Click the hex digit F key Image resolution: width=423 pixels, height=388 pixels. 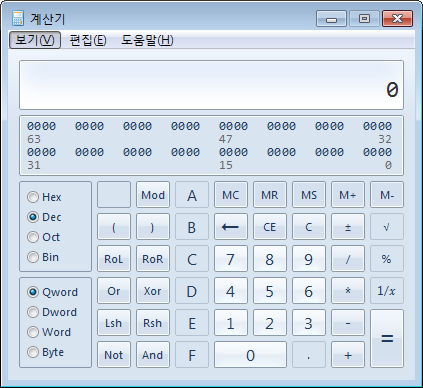[x=192, y=355]
